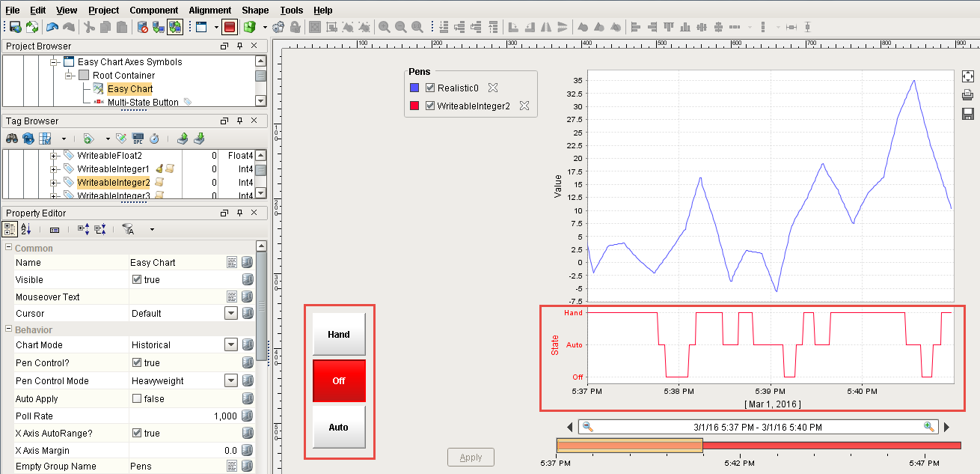Set gateway comm mode to Read/Write
980x474 pixels.
pyautogui.click(x=174, y=27)
